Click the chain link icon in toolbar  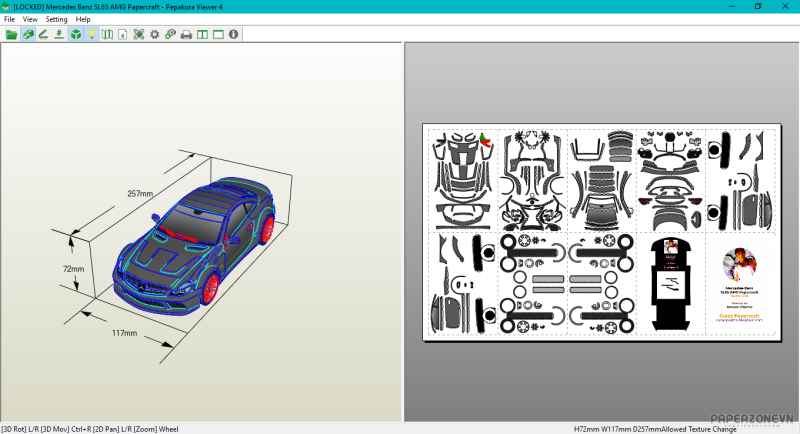(x=170, y=34)
